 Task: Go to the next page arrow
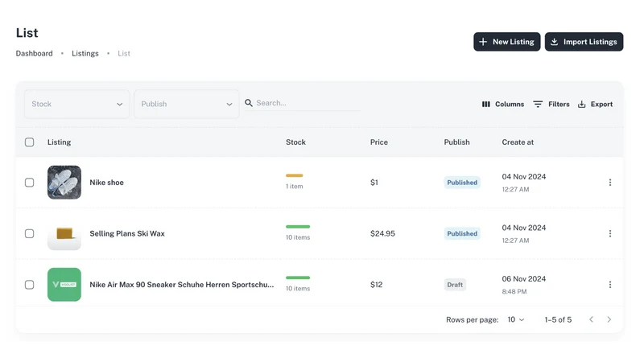pyautogui.click(x=609, y=319)
